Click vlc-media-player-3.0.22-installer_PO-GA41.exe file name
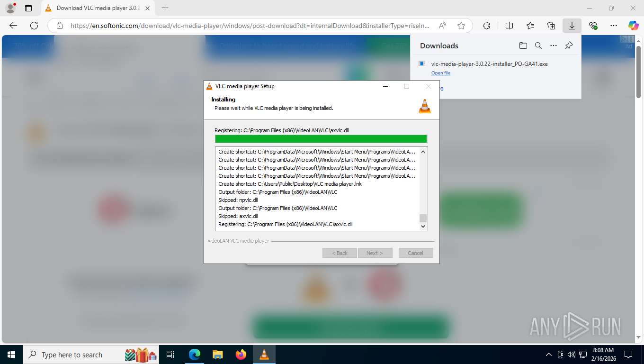Screen dimensions: 644x364 point(489,64)
